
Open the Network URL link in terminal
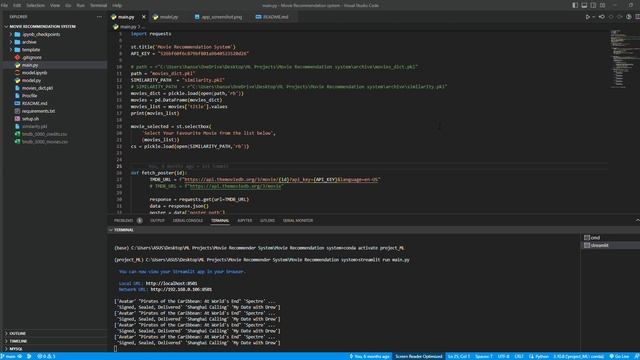181,289
